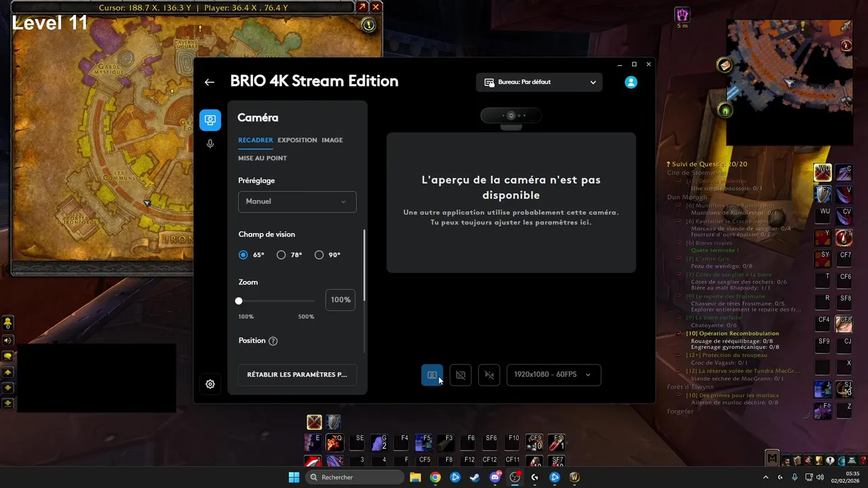Open Google Chrome from the taskbar
Image resolution: width=868 pixels, height=488 pixels.
tap(435, 477)
